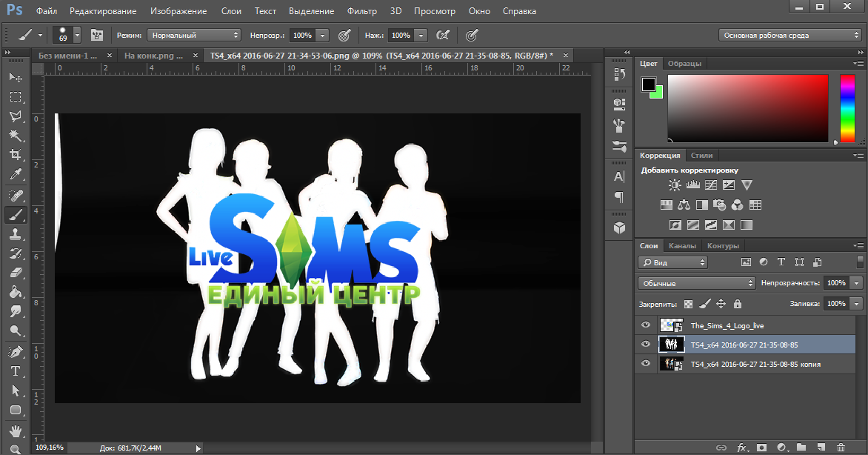Image resolution: width=868 pixels, height=455 pixels.
Task: Select the Path Selection arrow tool
Action: coord(16,390)
